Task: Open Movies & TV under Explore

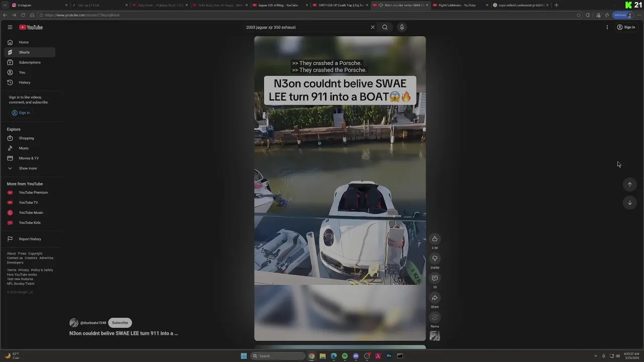Action: 30,158
